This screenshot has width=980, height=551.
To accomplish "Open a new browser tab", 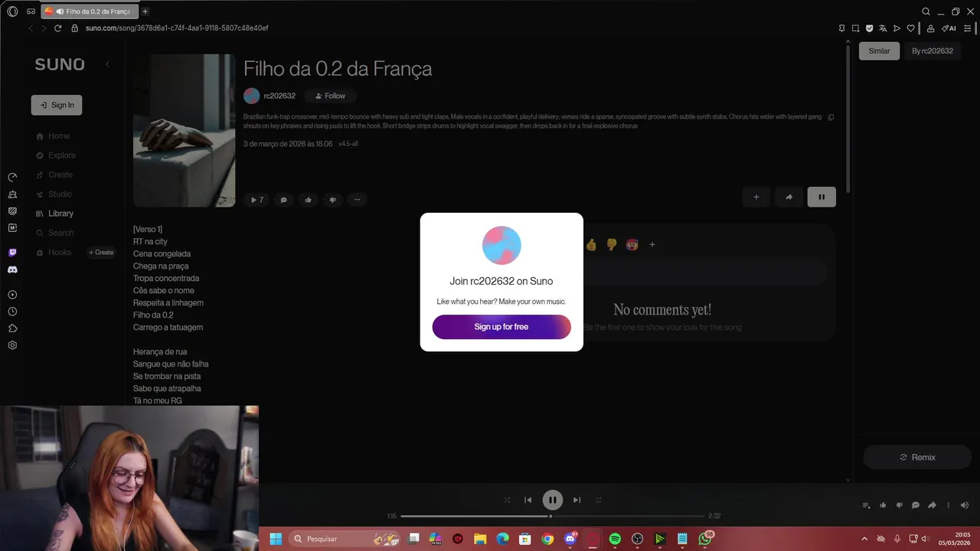I will point(145,11).
